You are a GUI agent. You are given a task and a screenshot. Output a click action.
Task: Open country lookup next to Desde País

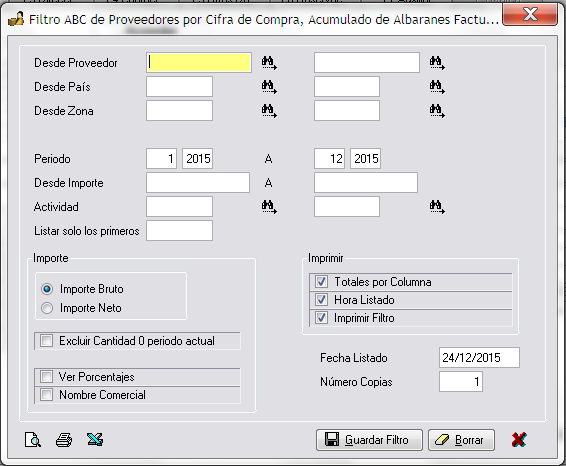tap(269, 87)
